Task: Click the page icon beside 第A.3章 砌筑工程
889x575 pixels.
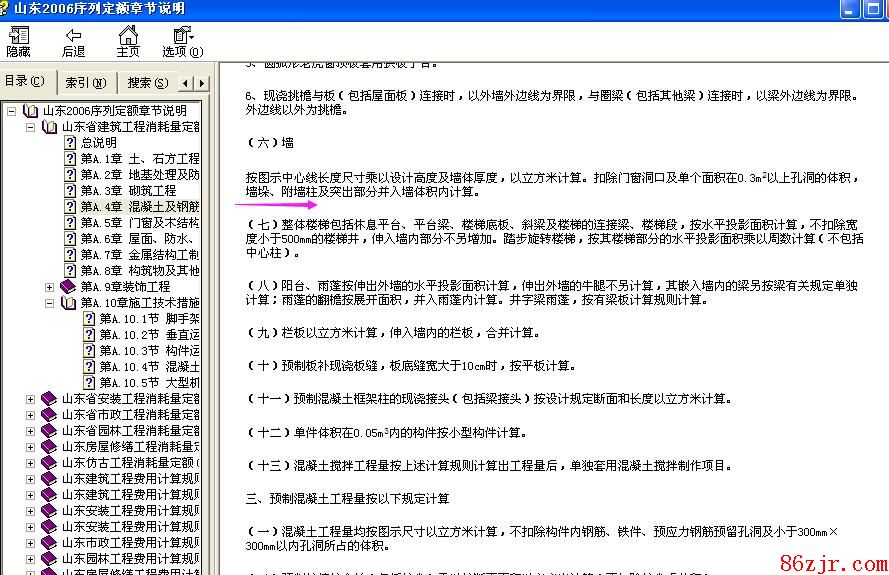Action: pos(70,191)
